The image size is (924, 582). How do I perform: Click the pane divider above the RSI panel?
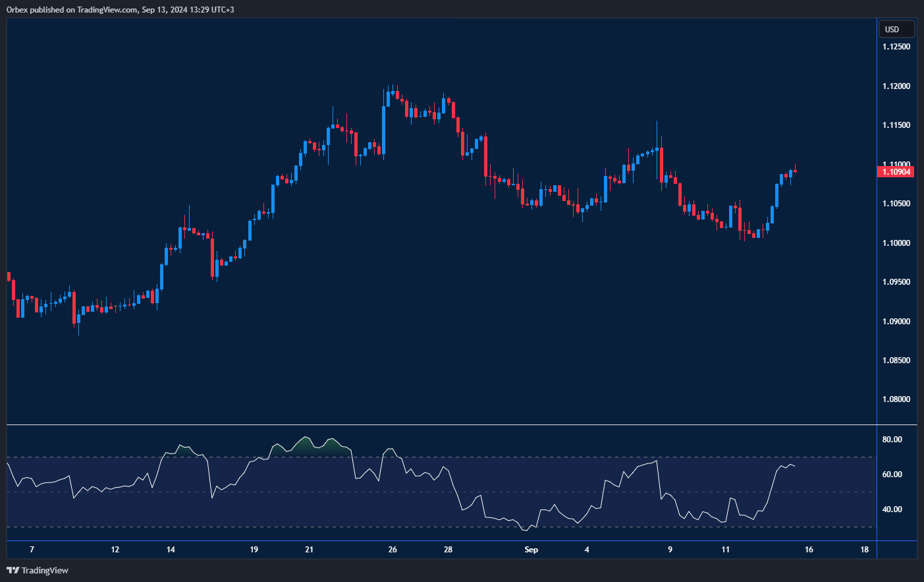point(441,425)
